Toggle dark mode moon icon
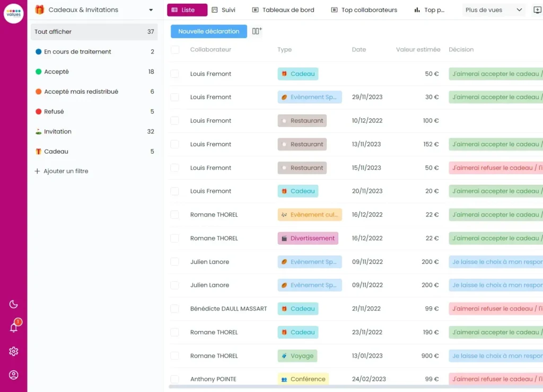 (14, 304)
